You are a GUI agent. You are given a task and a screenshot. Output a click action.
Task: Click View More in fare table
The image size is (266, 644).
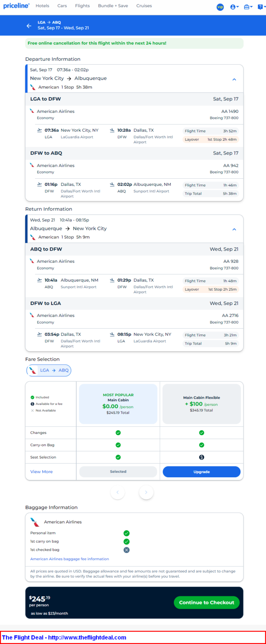pyautogui.click(x=41, y=472)
